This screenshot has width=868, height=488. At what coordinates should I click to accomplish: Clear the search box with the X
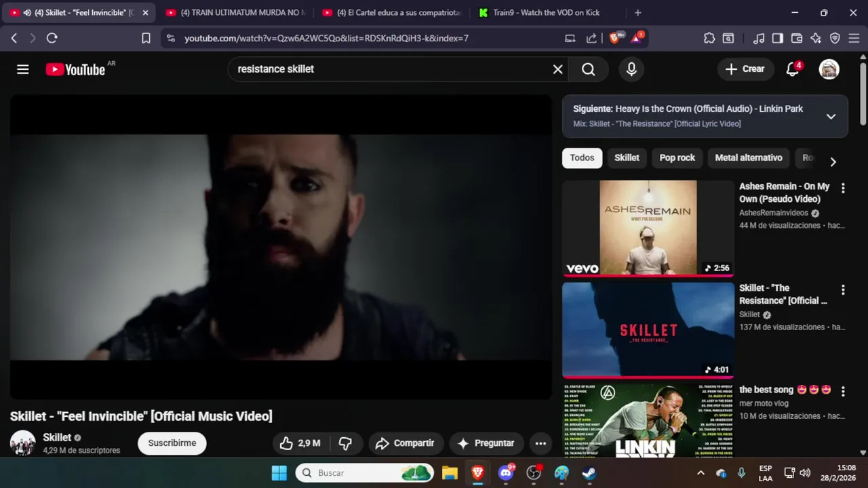coord(557,69)
